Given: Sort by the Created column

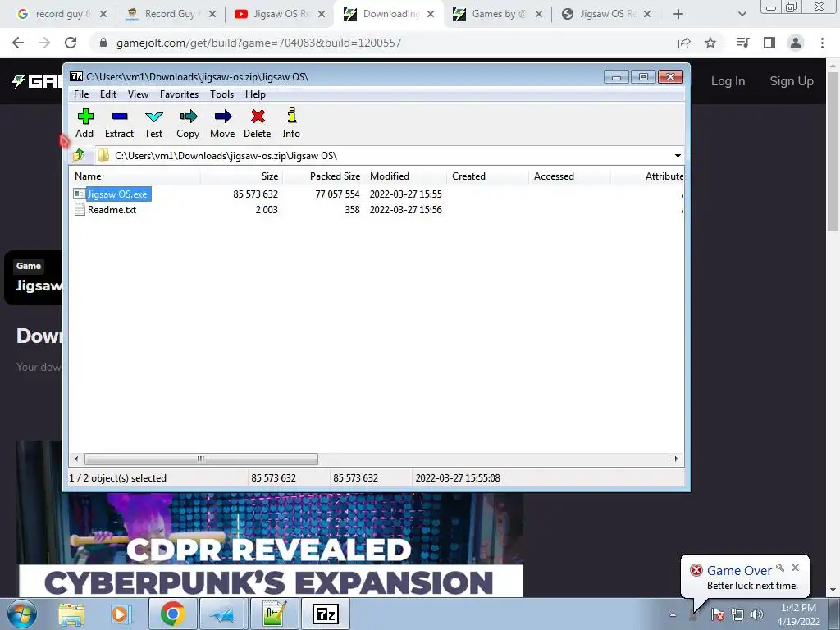Looking at the screenshot, I should tap(487, 176).
